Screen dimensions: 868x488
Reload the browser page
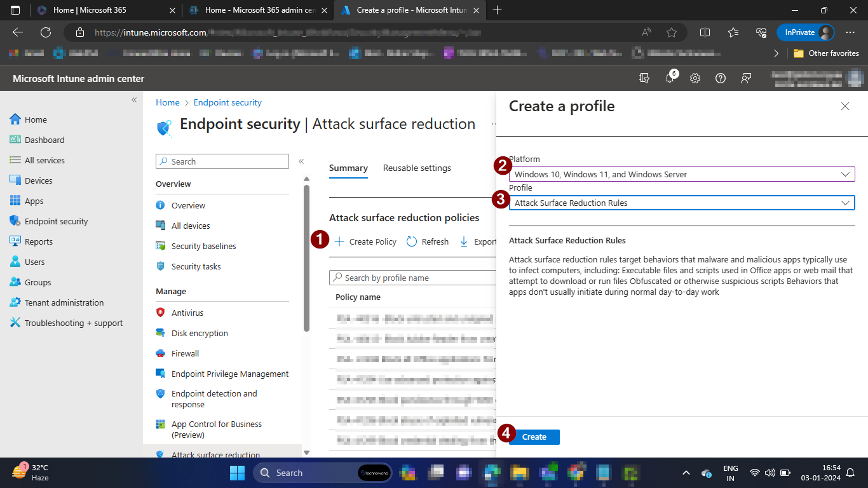(46, 32)
